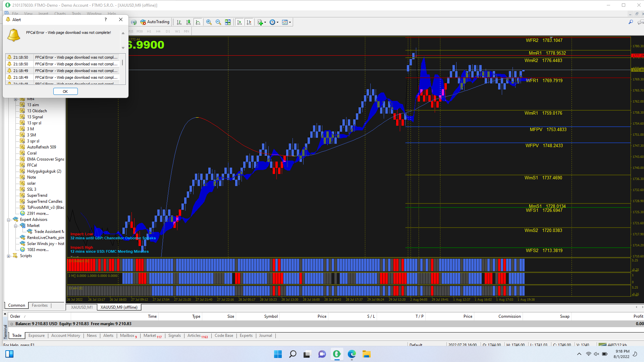Select the SuperTrend Candles indicator
This screenshot has width=644, height=362.
(45, 201)
